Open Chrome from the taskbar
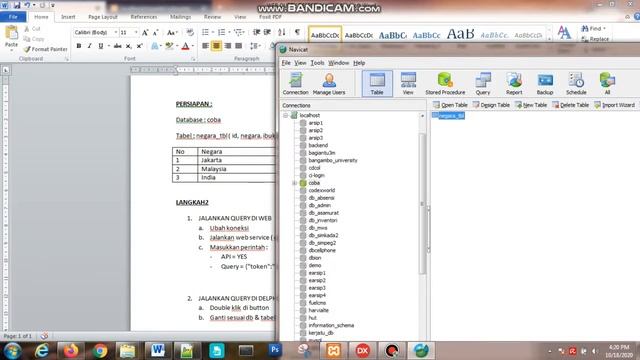 100,351
